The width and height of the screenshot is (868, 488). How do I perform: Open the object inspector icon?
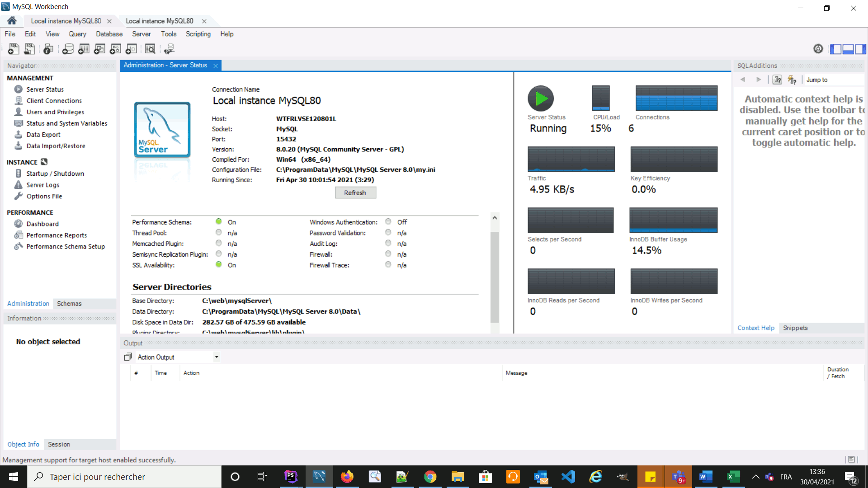tap(48, 49)
